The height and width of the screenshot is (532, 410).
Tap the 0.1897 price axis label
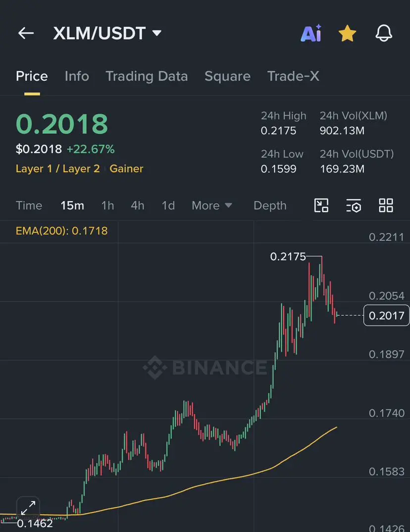click(387, 354)
